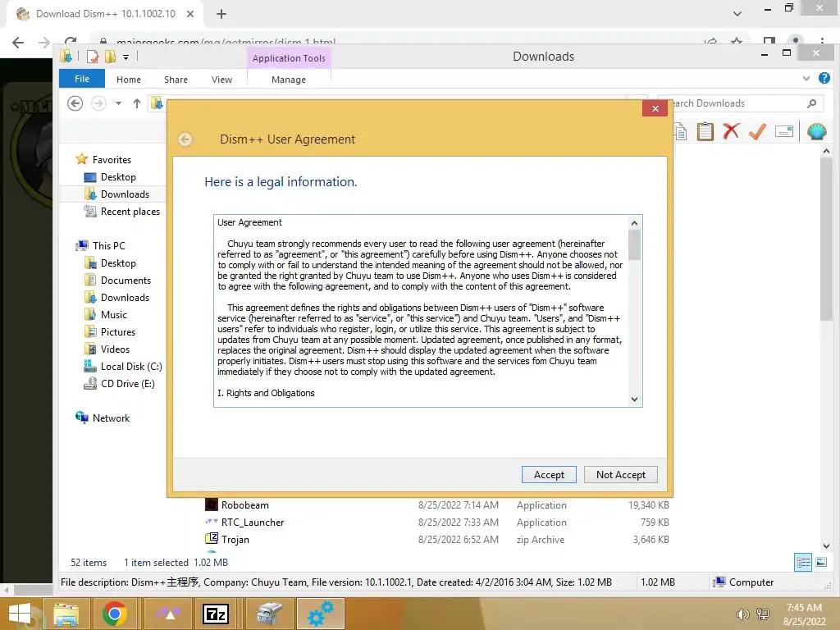The width and height of the screenshot is (840, 630).
Task: Click the Rename box toolbar icon
Action: [783, 131]
